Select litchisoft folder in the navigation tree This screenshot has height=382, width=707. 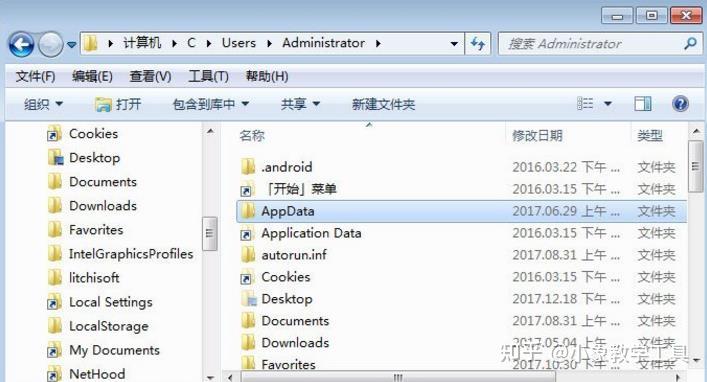(x=94, y=277)
